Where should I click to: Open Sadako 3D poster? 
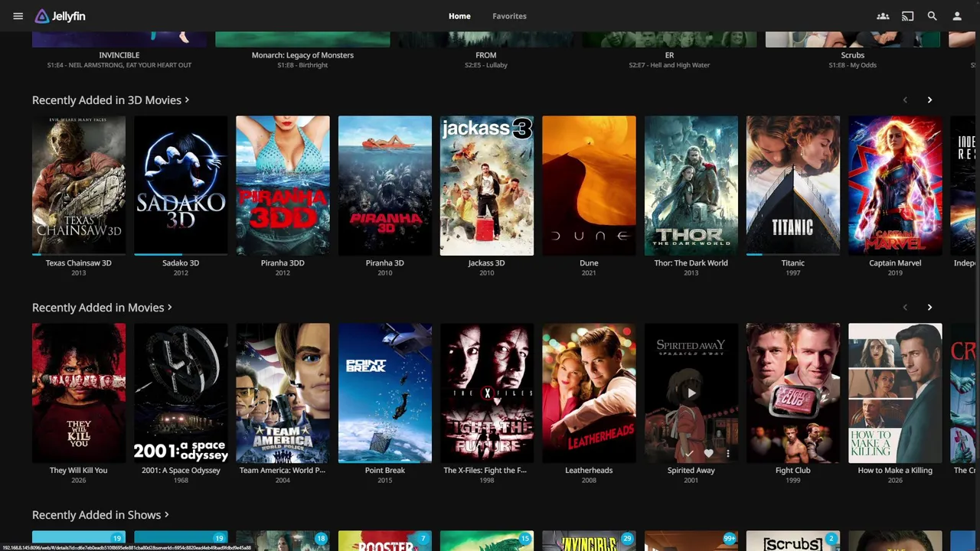[x=181, y=185]
